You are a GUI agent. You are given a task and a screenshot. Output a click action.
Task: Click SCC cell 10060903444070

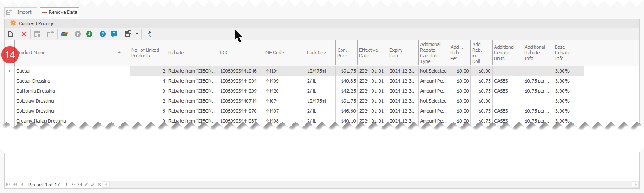click(x=241, y=111)
